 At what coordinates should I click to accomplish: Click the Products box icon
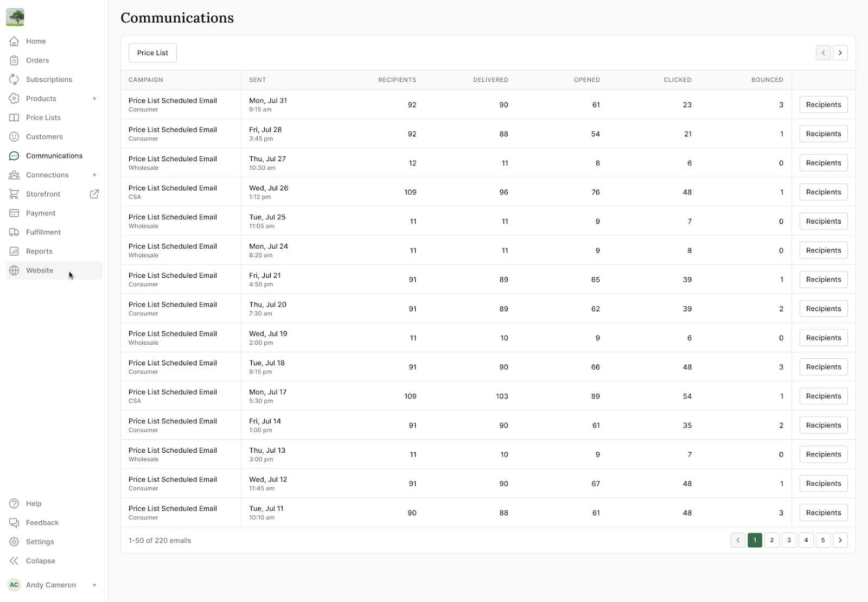[14, 98]
